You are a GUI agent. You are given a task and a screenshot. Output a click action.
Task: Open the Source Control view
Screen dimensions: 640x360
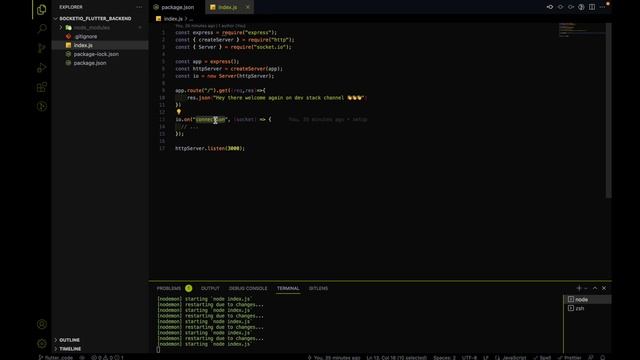point(41,48)
